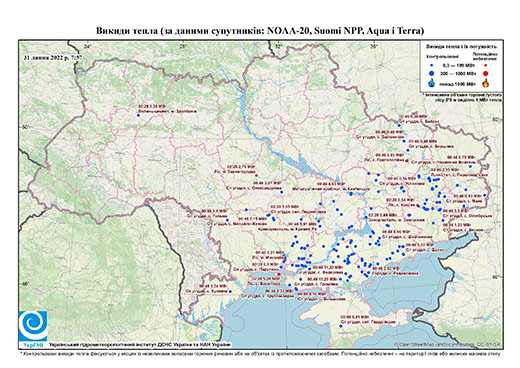Click the institute name beside the logo
The image size is (520, 368).
pos(140,345)
